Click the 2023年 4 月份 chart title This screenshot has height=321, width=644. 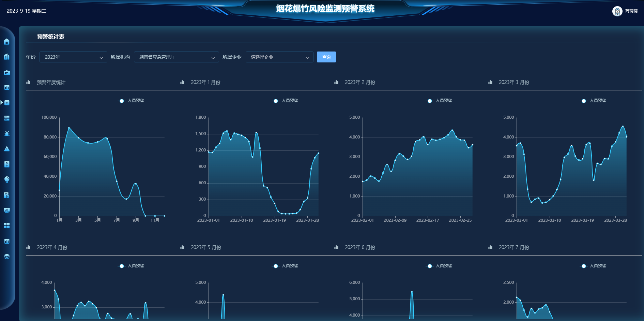tap(52, 247)
